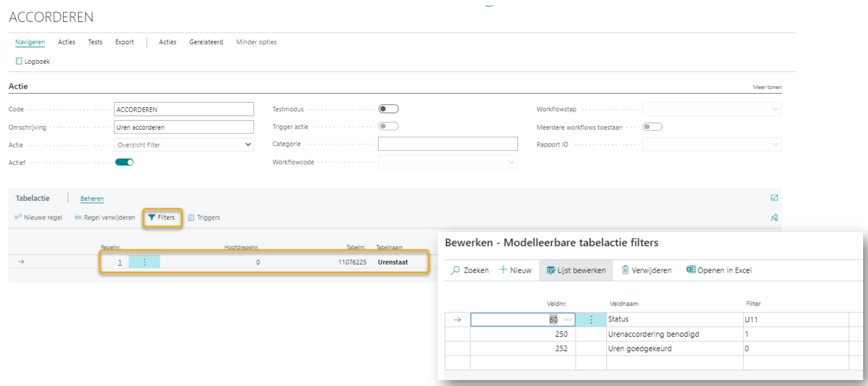This screenshot has width=868, height=386.
Task: Click the Nieuwe regel icon
Action: (18, 217)
